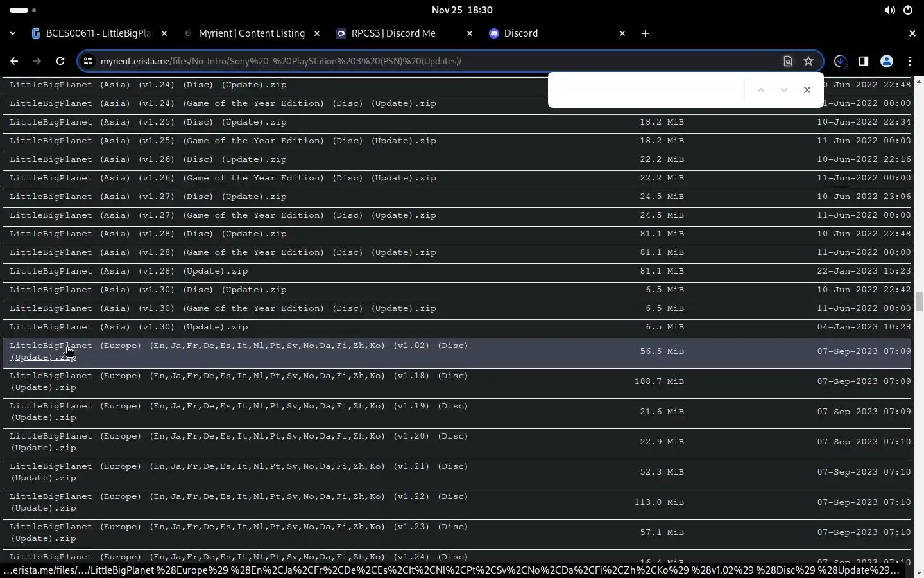
Task: Download LittleBigPlanet (Asia) (v1.25) (Disc) (Update).zip
Action: 148,122
